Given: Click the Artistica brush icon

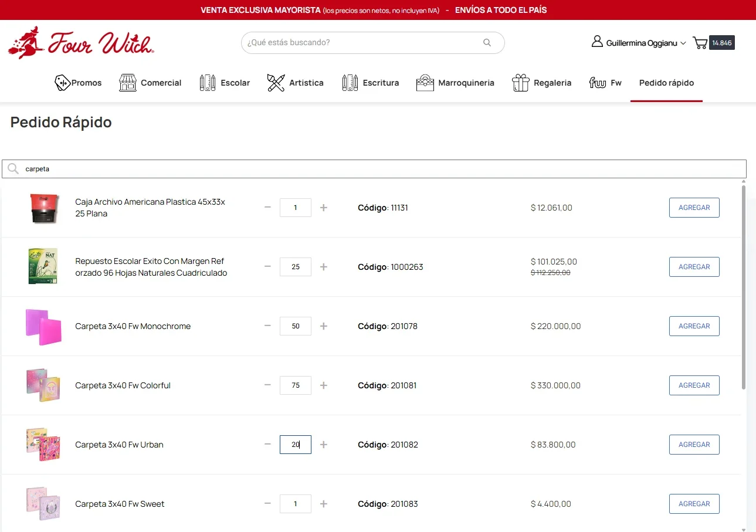Looking at the screenshot, I should [276, 83].
